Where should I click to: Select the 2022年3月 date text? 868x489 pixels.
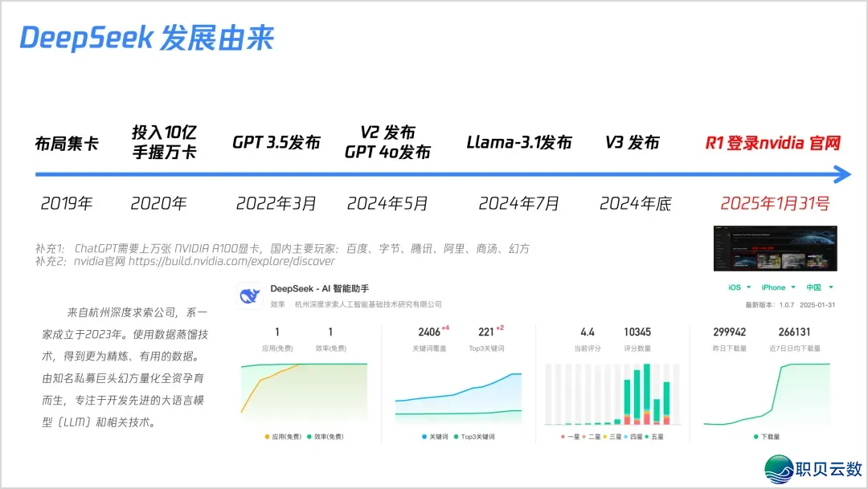coord(276,204)
